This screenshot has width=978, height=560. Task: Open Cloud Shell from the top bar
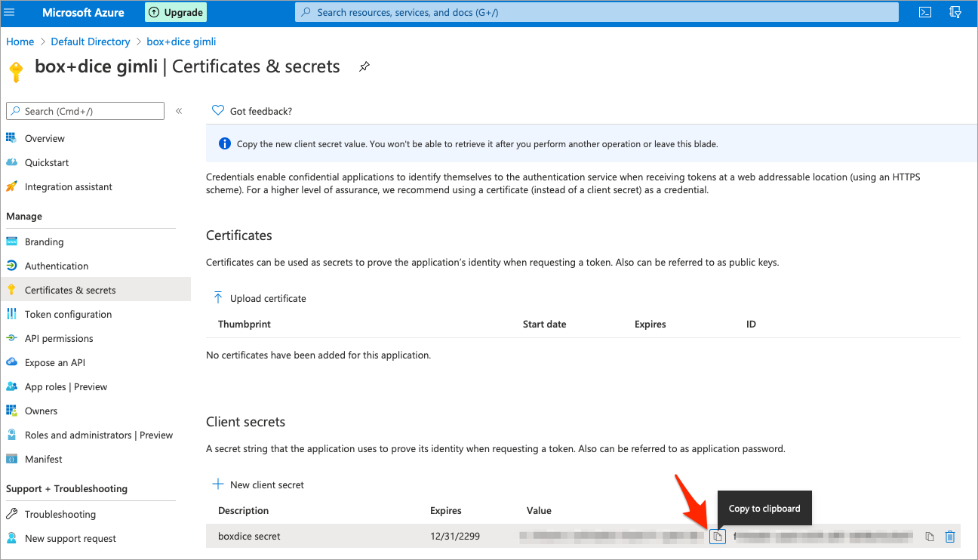[x=924, y=12]
